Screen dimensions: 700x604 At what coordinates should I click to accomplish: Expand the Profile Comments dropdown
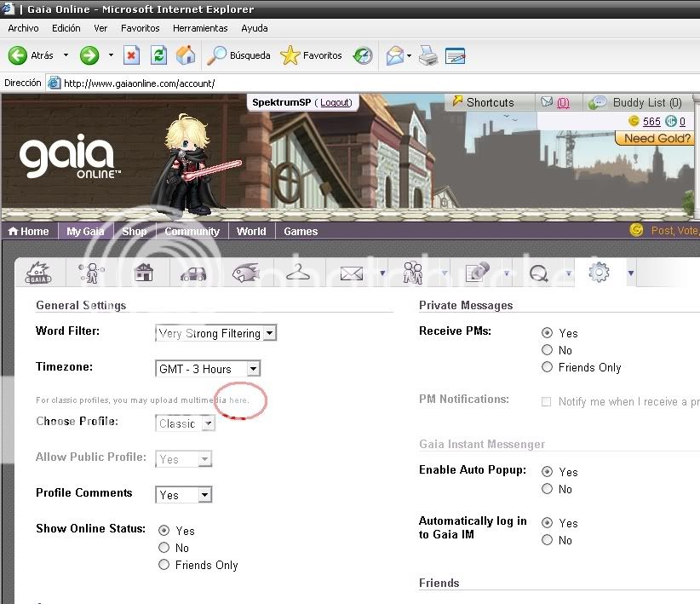coord(184,495)
